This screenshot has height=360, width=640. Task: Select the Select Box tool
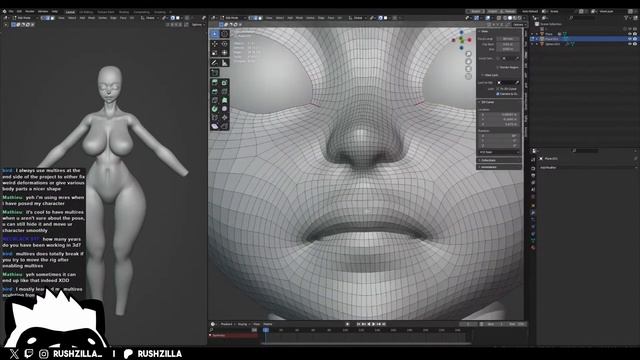pos(215,34)
